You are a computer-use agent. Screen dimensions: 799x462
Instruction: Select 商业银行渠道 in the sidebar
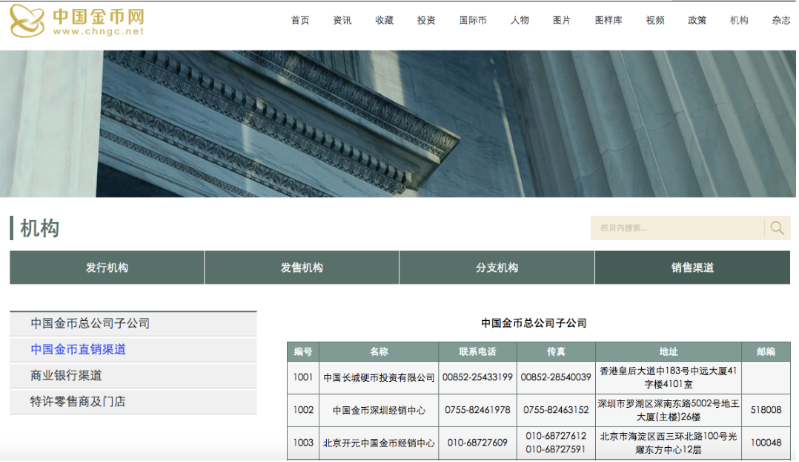click(x=66, y=376)
